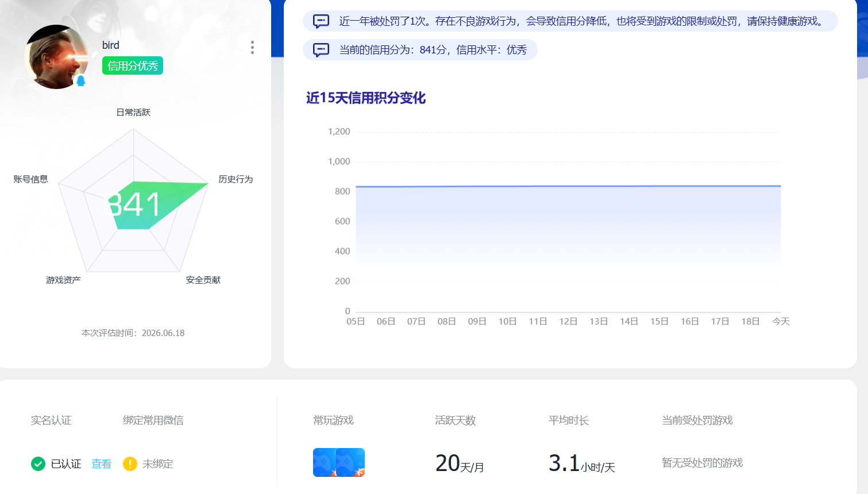868x494 pixels.
Task: Click the 安全贡献 radar axis label
Action: pos(203,280)
